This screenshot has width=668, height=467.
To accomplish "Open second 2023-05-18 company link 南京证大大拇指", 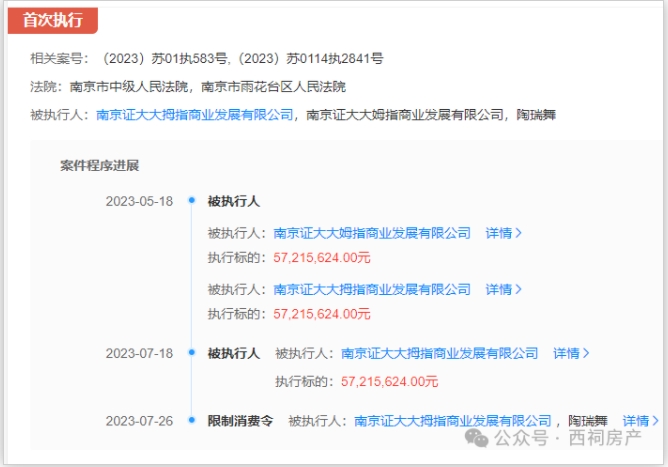I will 372,289.
